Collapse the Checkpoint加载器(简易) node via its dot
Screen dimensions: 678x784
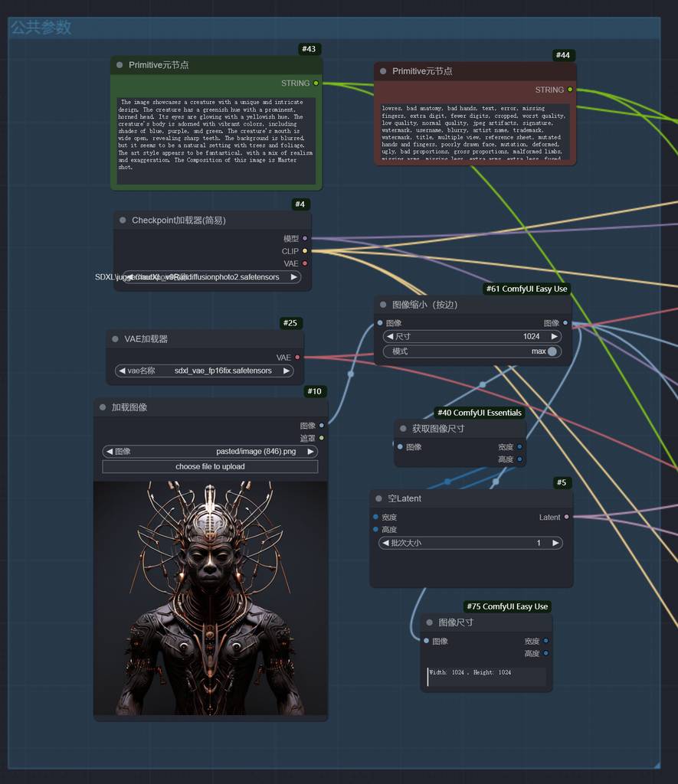tap(123, 220)
